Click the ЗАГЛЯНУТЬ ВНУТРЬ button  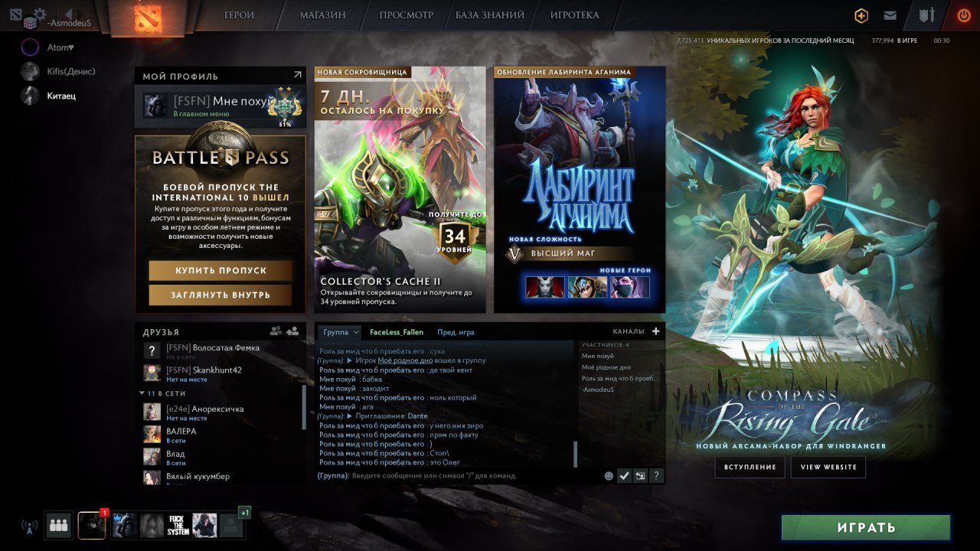220,295
